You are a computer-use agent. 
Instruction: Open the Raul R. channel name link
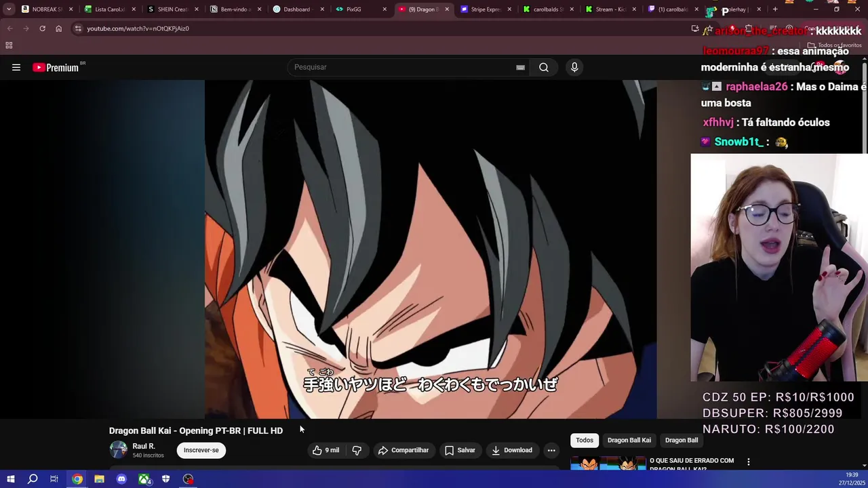[144, 446]
